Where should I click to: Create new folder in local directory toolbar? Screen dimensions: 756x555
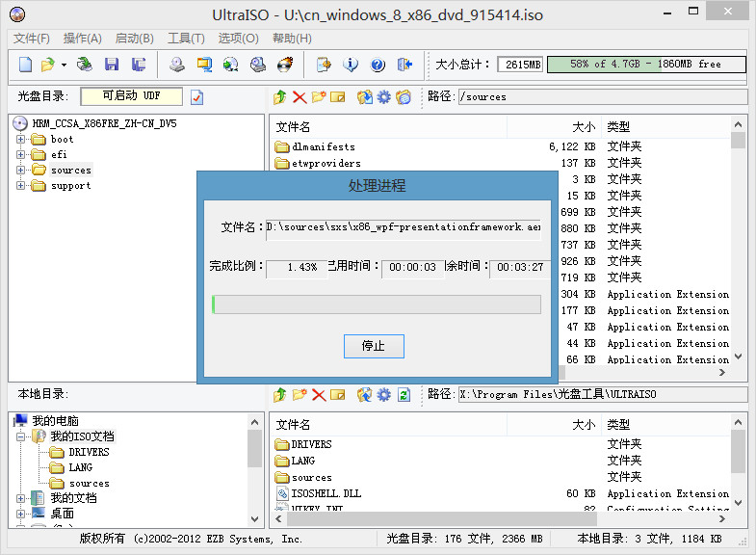[300, 395]
